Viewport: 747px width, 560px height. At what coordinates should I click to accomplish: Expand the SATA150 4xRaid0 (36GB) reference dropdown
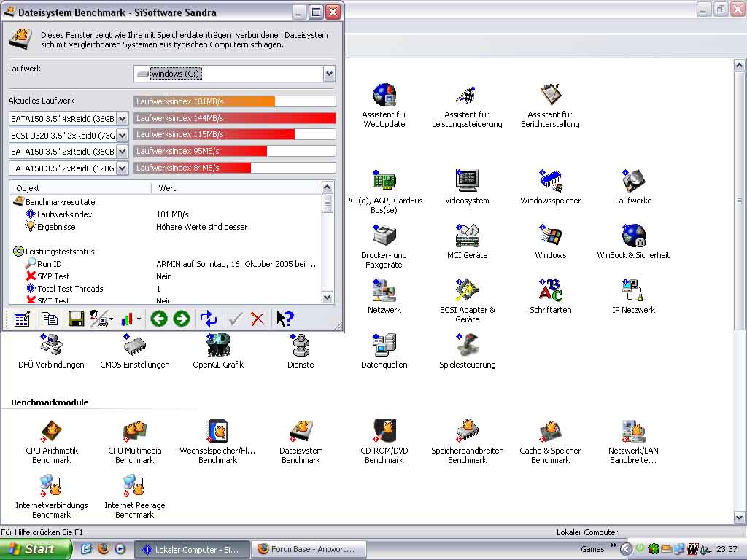point(122,119)
